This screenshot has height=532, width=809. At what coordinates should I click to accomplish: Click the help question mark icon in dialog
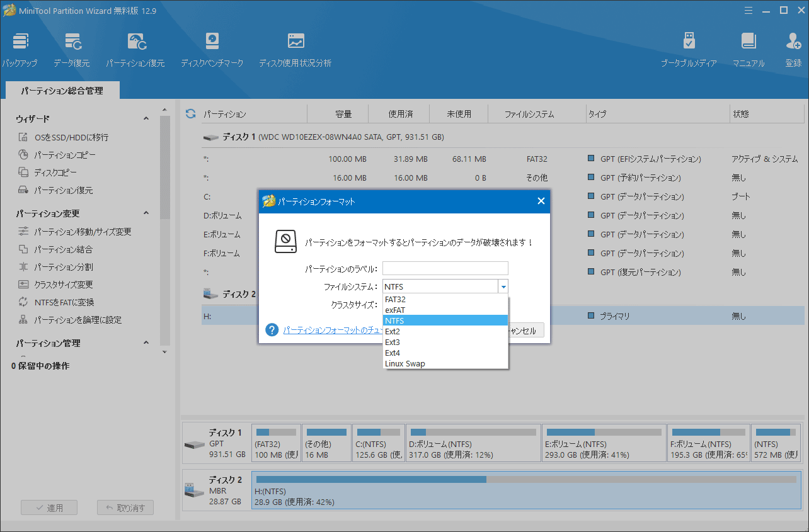tap(272, 330)
